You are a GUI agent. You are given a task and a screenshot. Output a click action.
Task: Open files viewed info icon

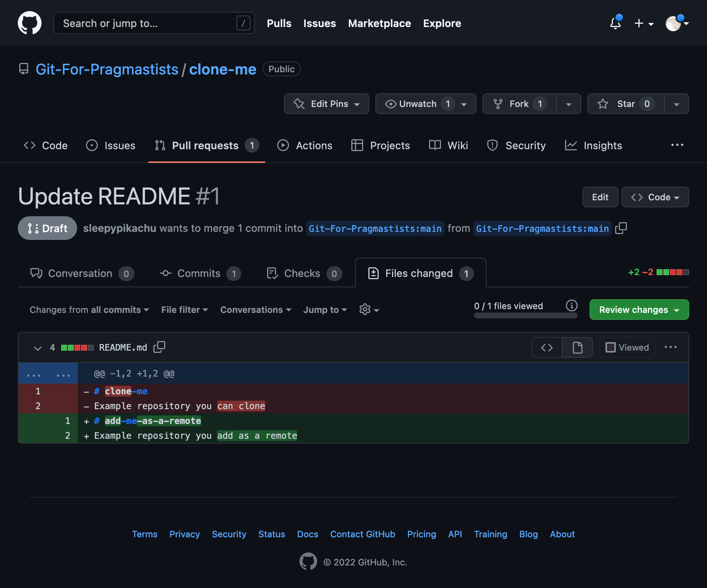point(572,305)
